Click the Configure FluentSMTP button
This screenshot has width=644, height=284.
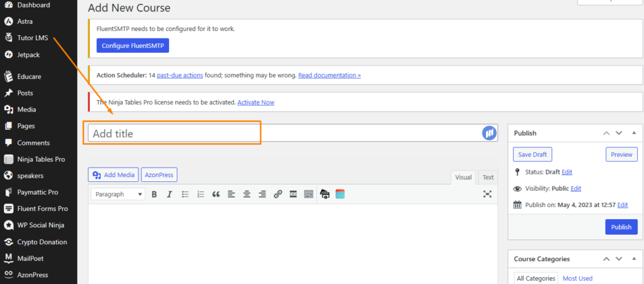click(133, 45)
